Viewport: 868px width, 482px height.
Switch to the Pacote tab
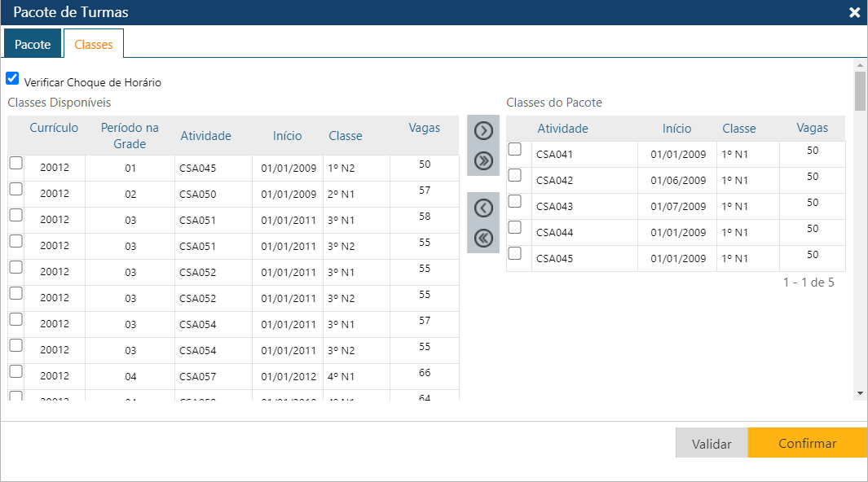click(33, 44)
